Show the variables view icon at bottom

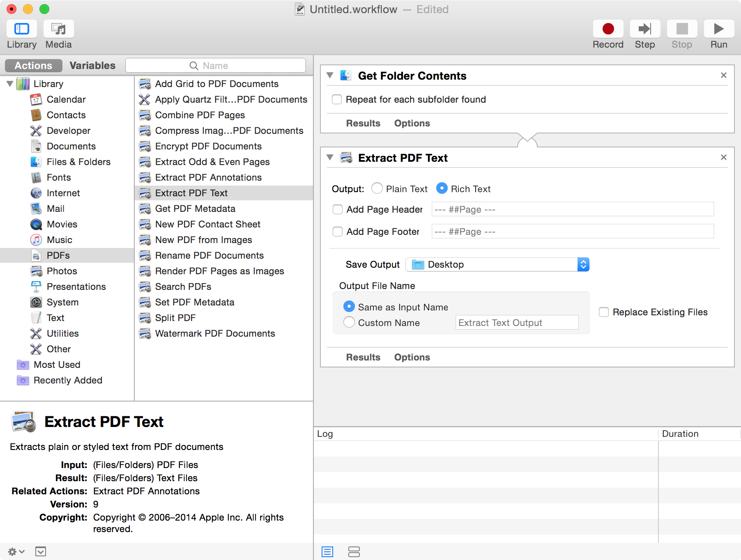[x=354, y=552]
